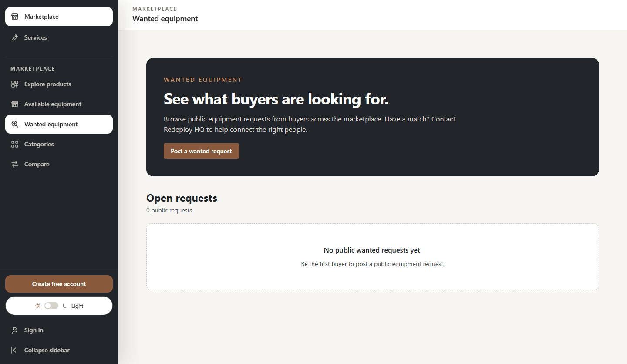627x364 pixels.
Task: Toggle the light/dark theme switch
Action: tap(51, 306)
